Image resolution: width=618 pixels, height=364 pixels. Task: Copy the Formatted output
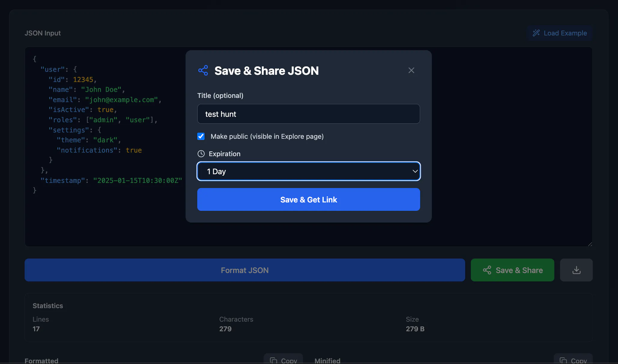[x=283, y=359]
